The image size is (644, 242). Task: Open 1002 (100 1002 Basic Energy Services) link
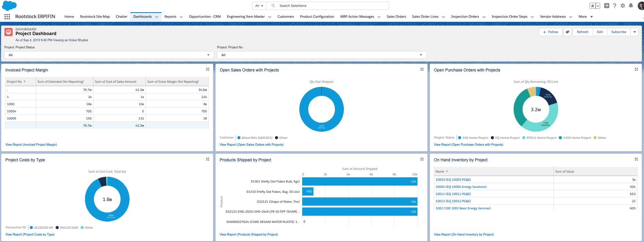click(463, 208)
